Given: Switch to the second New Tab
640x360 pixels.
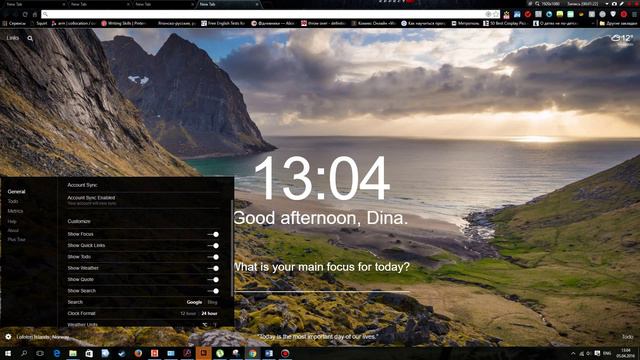Looking at the screenshot, I should point(99,4).
